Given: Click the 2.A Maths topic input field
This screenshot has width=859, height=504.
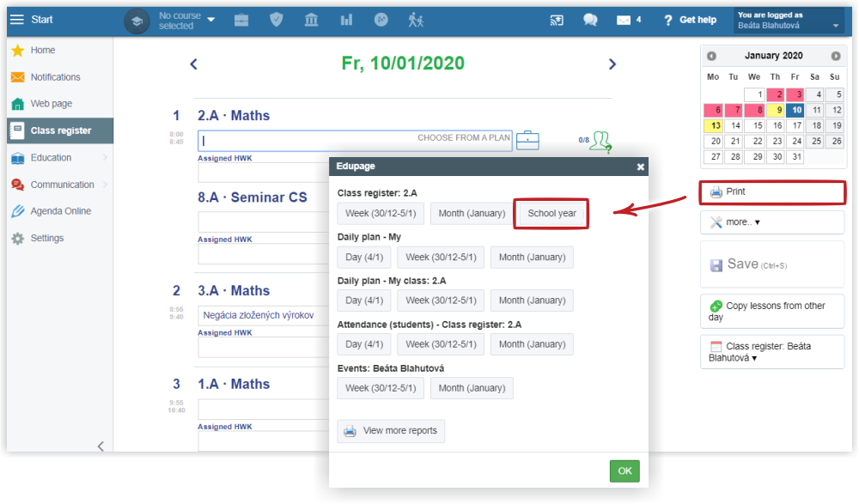Looking at the screenshot, I should tap(355, 141).
